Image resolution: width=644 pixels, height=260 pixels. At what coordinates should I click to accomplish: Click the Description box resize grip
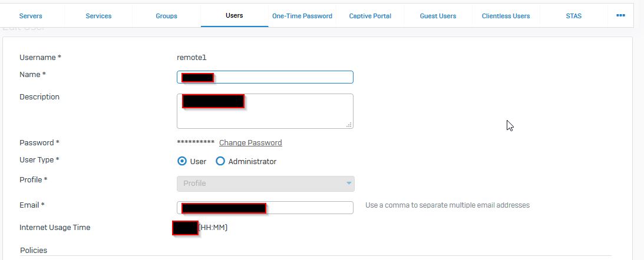point(349,125)
